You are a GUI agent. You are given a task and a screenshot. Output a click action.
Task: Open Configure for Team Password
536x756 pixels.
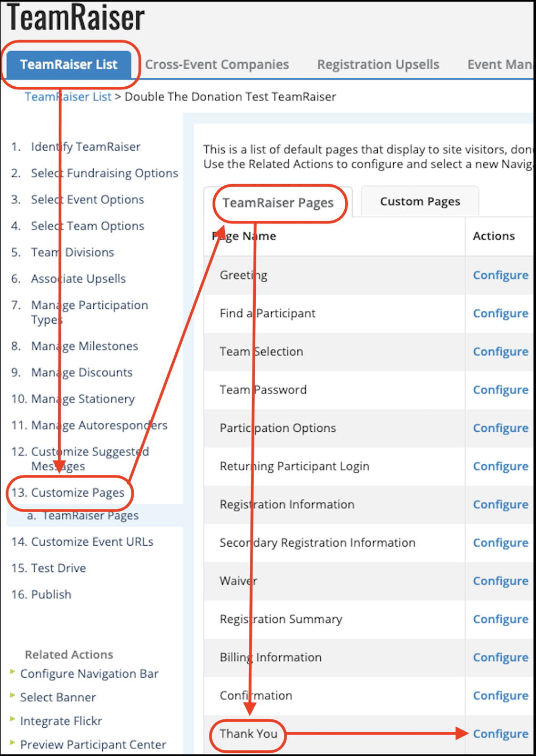point(500,390)
